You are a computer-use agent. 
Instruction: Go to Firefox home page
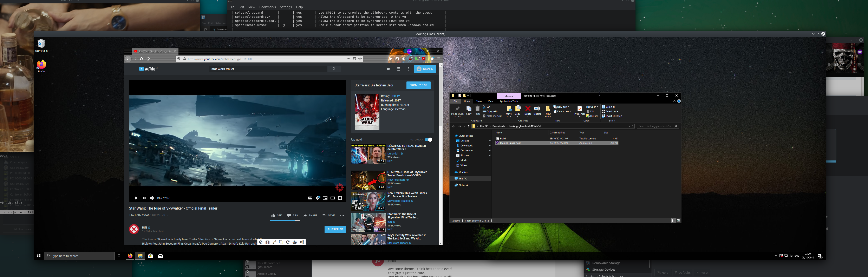(x=148, y=59)
